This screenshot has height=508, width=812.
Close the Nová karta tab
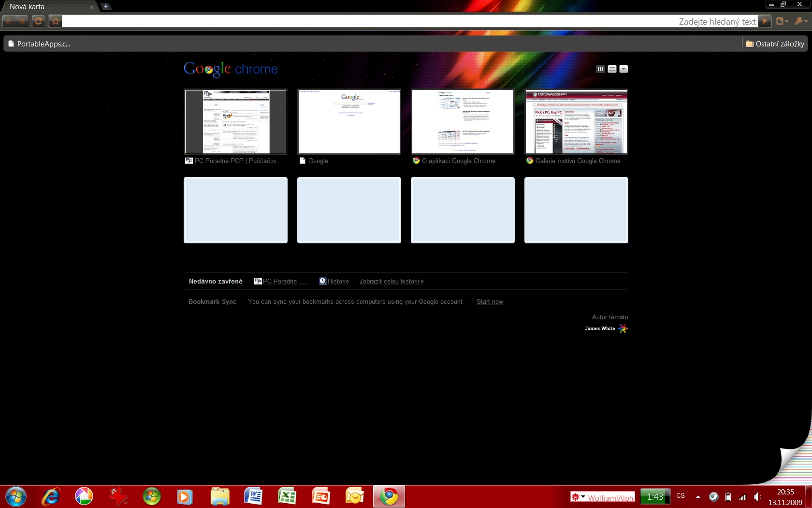click(x=92, y=7)
